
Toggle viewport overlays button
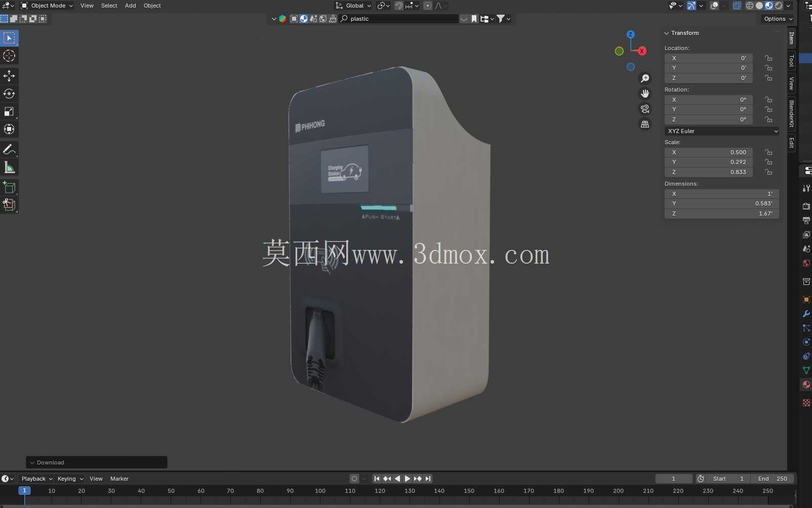(x=714, y=6)
